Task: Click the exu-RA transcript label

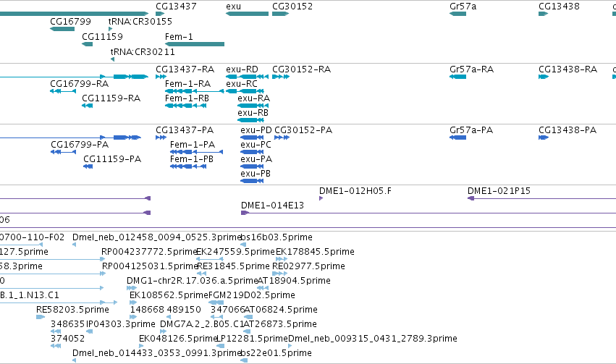Action: [x=254, y=98]
